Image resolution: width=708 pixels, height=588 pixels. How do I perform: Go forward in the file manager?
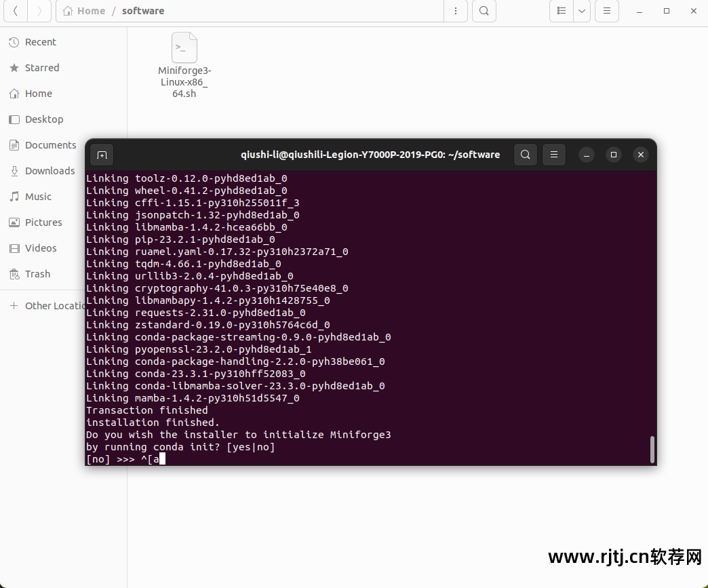point(39,11)
